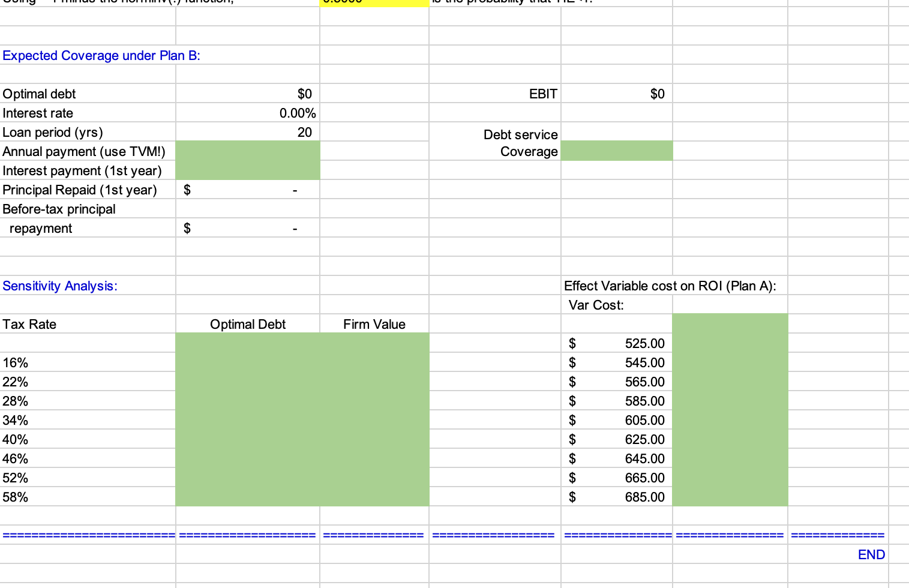Viewport: 909px width, 588px height.
Task: Select the yellow highlighted 0.5000 probability cell
Action: pos(373,4)
